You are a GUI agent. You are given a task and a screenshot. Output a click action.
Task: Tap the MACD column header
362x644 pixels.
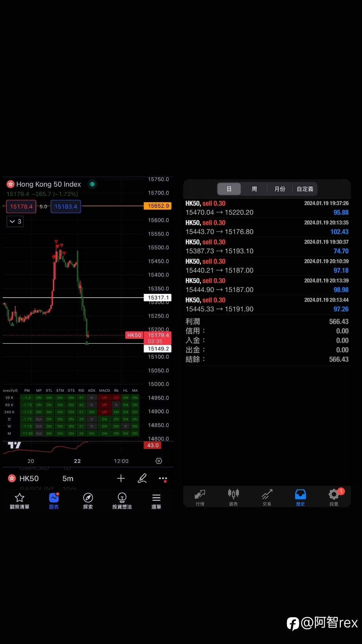click(x=104, y=390)
